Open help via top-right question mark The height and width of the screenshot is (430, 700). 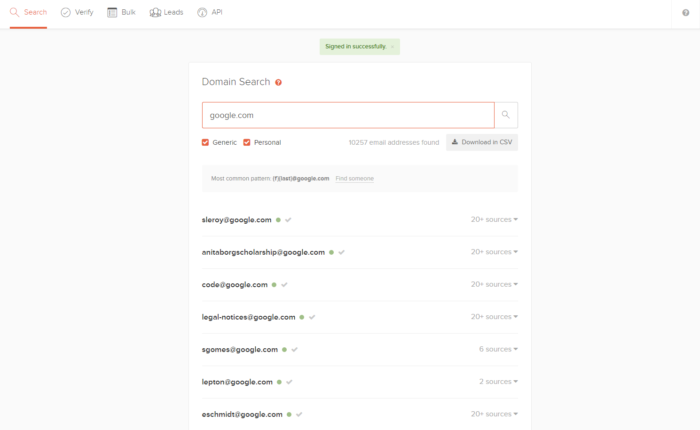point(686,13)
